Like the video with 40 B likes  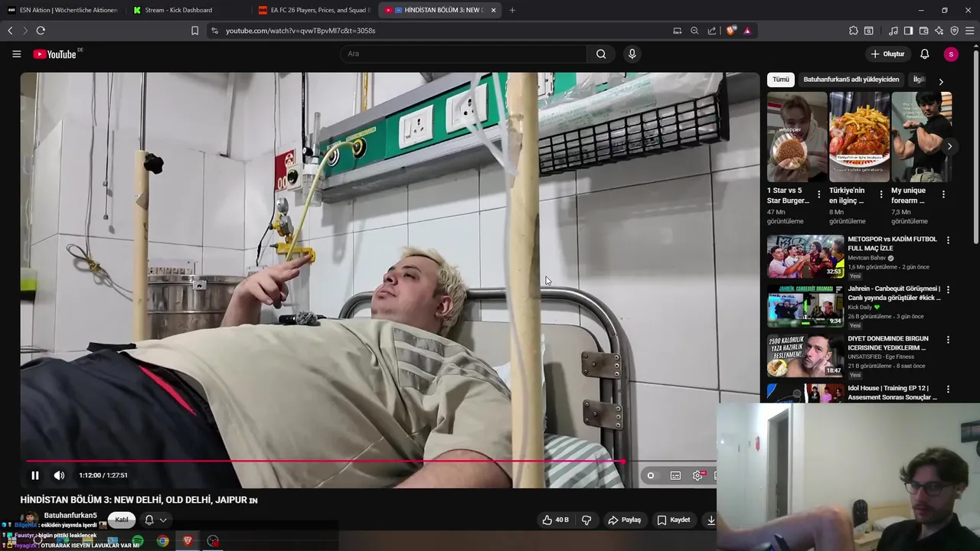click(x=555, y=520)
